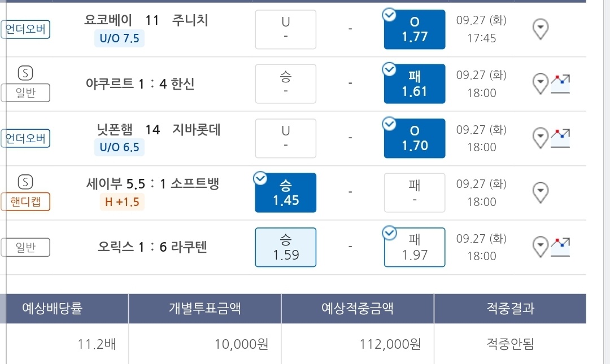View odds trend chart for 오릭스 vs 라쿠텐
The height and width of the screenshot is (364, 610).
tap(560, 247)
